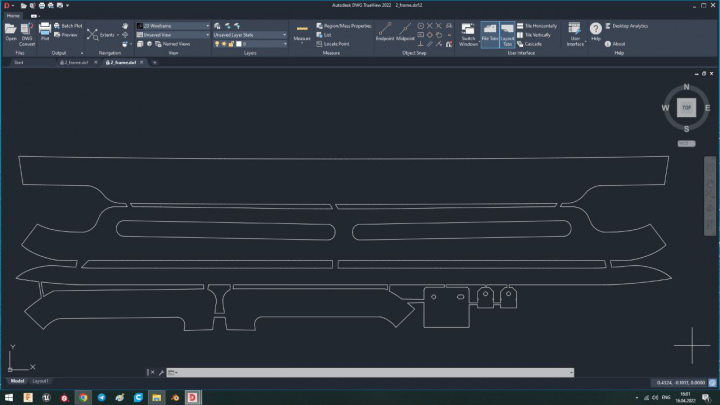
Task: Switch to the Model layout tab
Action: pos(17,381)
